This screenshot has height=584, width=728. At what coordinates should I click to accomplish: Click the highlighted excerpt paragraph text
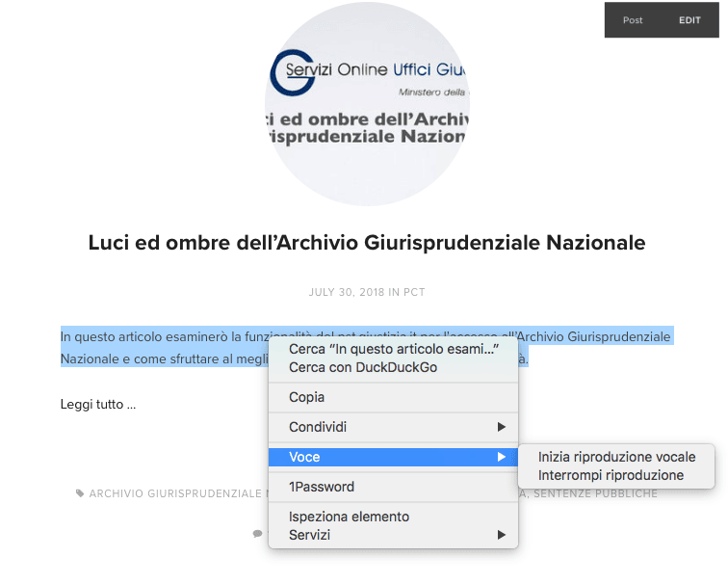tap(165, 348)
